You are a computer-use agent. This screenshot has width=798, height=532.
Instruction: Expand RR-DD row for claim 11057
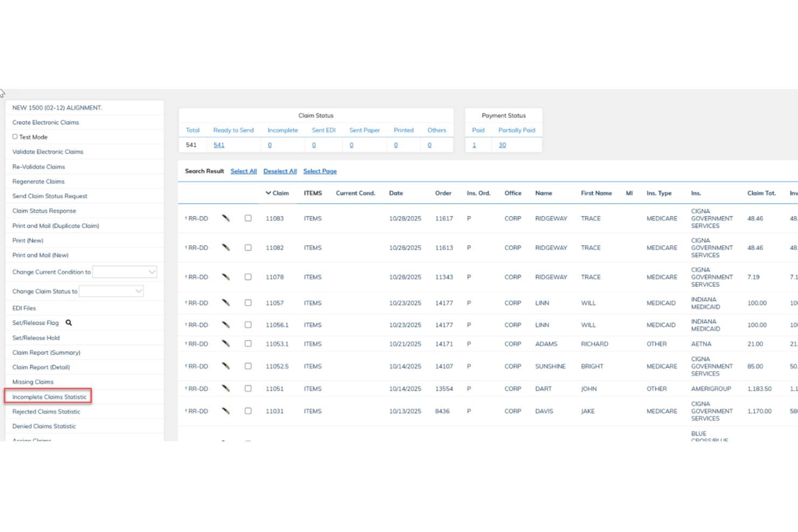[x=196, y=303]
